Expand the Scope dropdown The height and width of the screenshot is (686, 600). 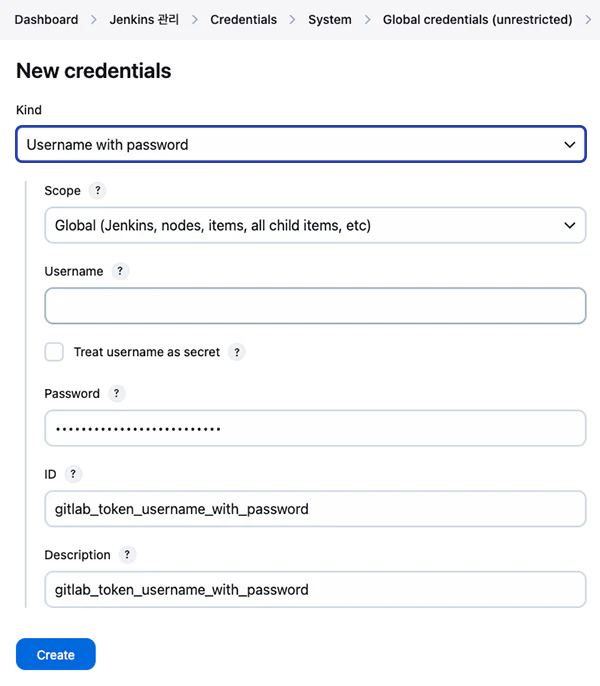[x=315, y=225]
